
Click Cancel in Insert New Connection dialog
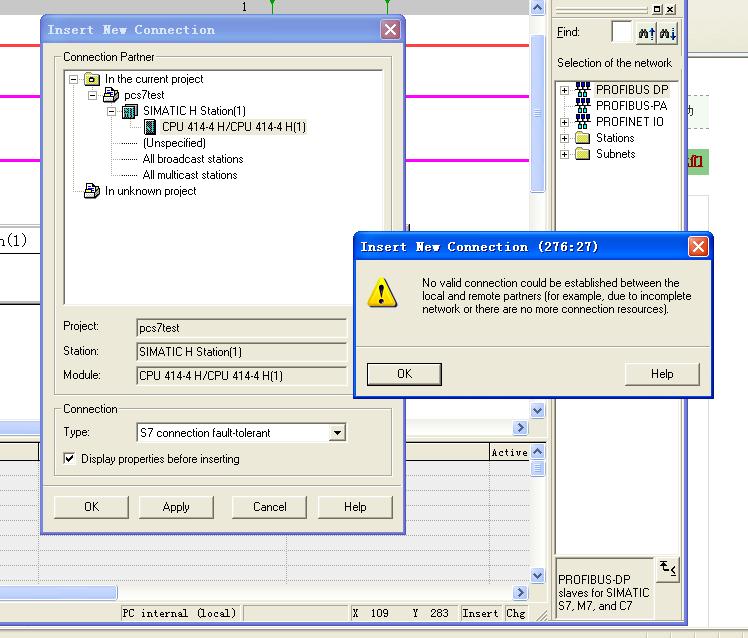tap(270, 507)
